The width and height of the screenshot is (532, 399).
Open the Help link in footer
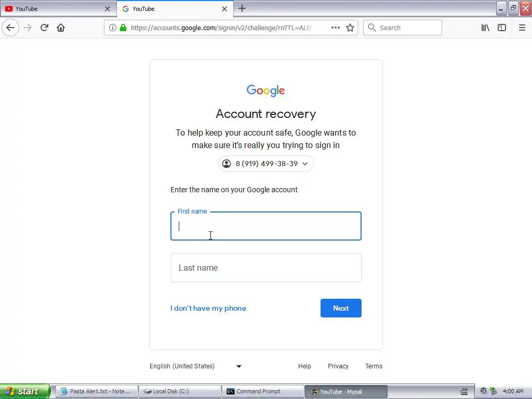pyautogui.click(x=304, y=366)
